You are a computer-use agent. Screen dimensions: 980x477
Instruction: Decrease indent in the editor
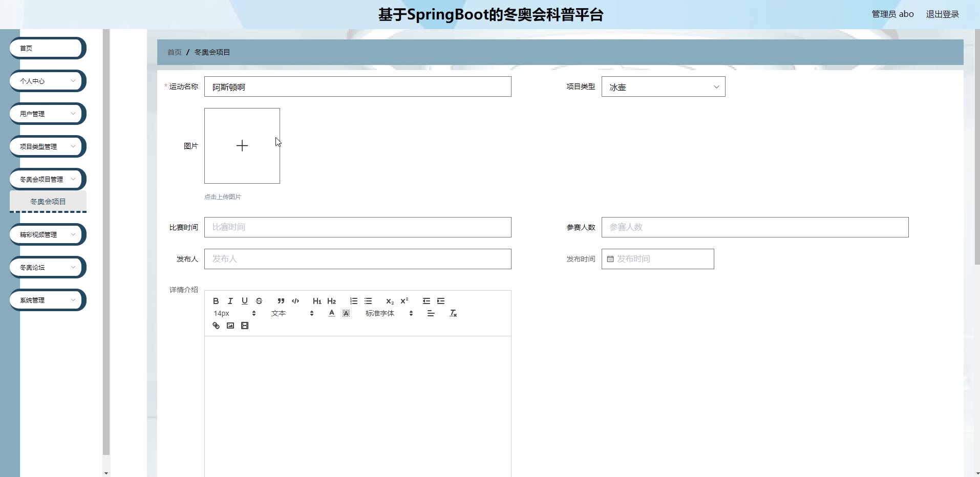click(x=427, y=301)
